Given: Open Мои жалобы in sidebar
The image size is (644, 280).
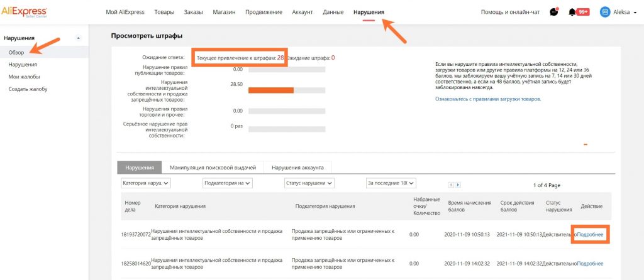Looking at the screenshot, I should tap(25, 77).
